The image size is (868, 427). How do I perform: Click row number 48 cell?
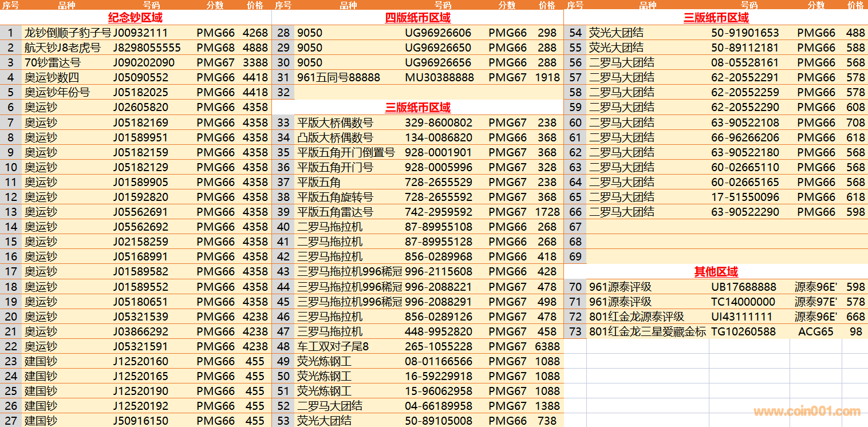point(283,346)
